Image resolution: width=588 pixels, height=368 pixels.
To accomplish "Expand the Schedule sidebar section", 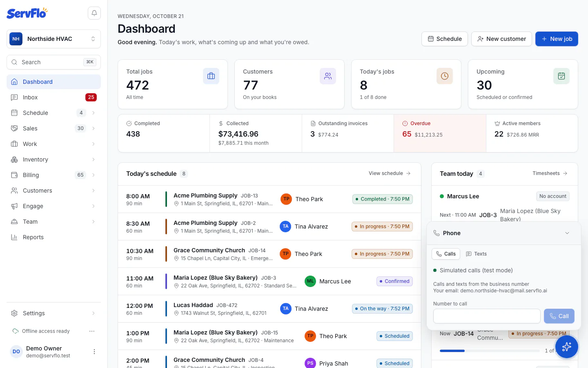I will pyautogui.click(x=94, y=113).
